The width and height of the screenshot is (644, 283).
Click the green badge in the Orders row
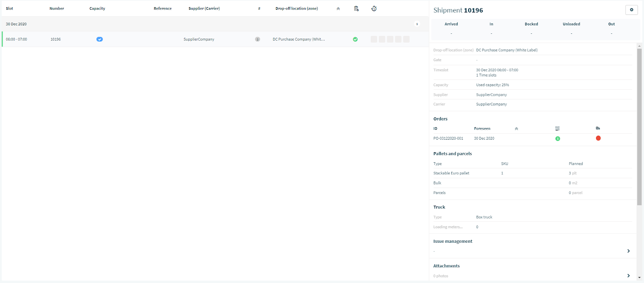[557, 138]
